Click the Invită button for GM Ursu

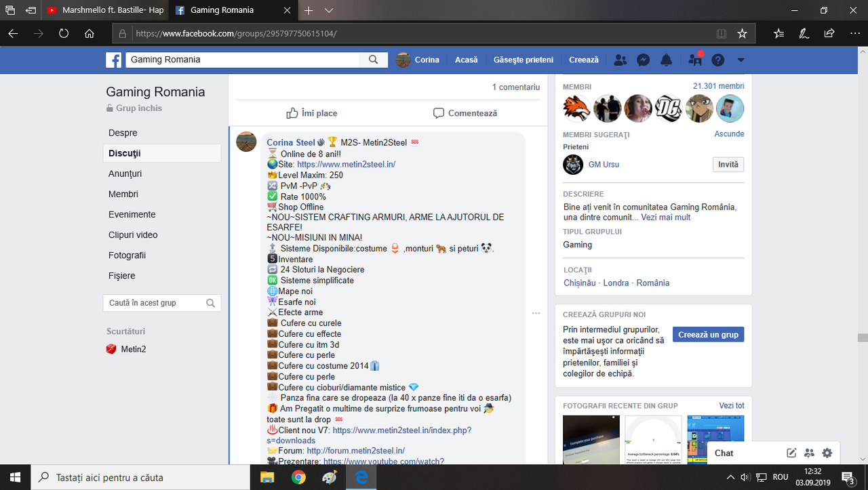(x=728, y=164)
